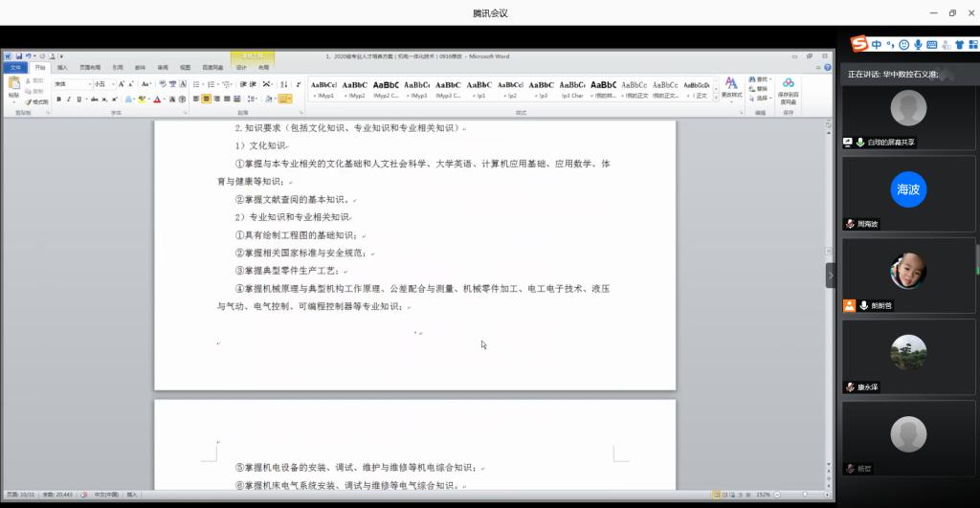
Task: Toggle the show paragraph marks button
Action: click(299, 84)
